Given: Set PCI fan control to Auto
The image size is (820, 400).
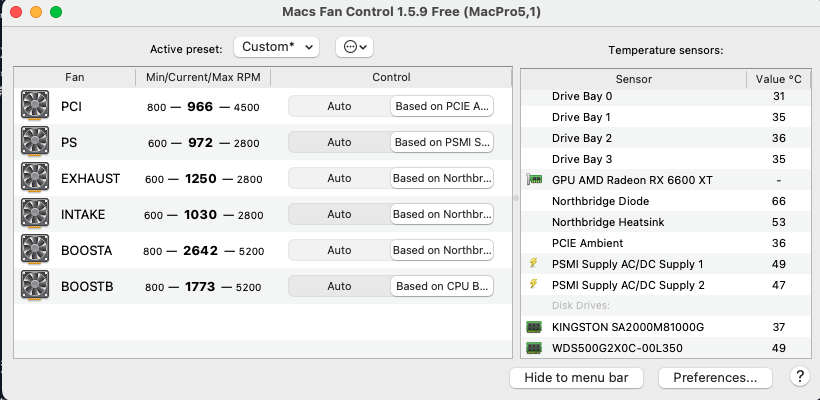Looking at the screenshot, I should point(339,106).
